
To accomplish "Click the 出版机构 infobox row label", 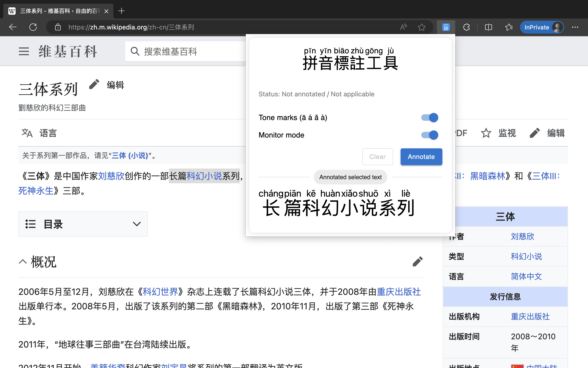I will 464,316.
